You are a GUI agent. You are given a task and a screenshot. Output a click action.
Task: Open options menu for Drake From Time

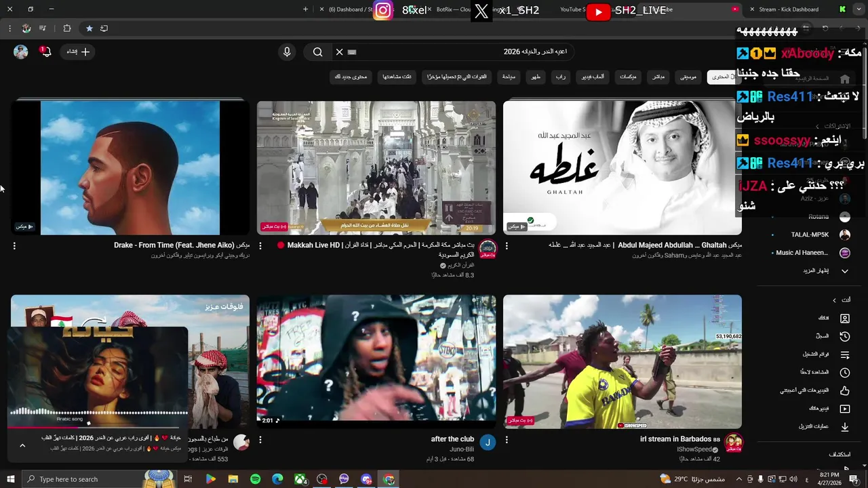pos(14,246)
